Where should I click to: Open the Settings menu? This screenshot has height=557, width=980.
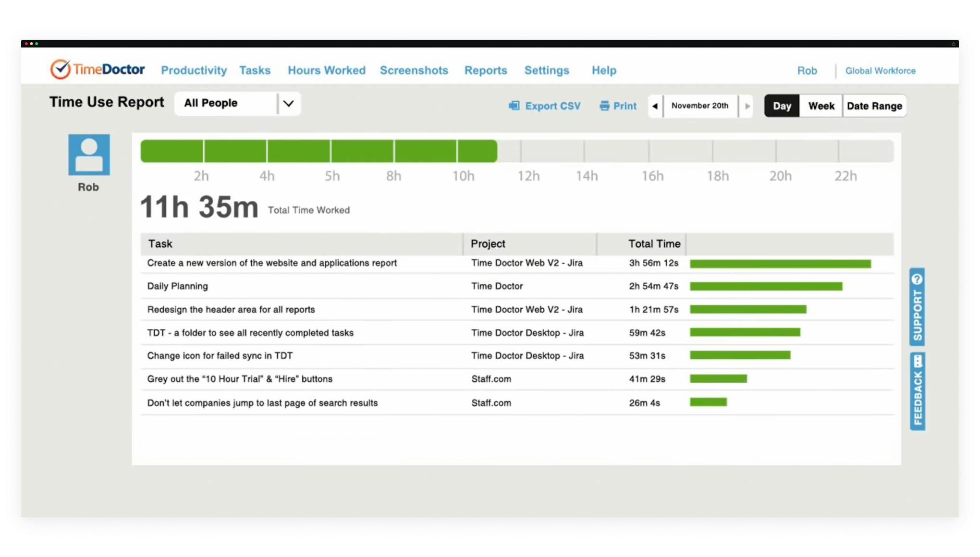point(547,70)
